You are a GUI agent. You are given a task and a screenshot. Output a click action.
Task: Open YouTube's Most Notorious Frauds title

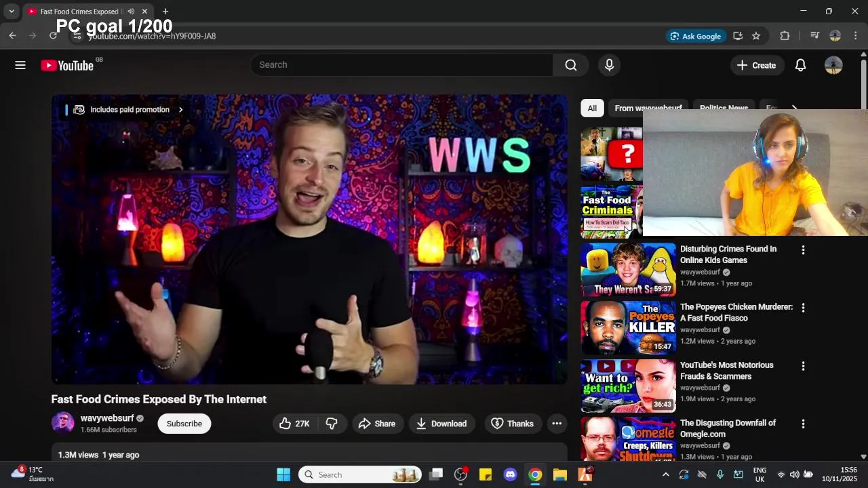(727, 371)
